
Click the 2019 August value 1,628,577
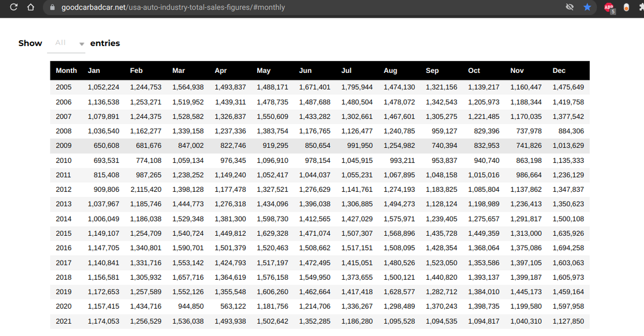pos(399,292)
